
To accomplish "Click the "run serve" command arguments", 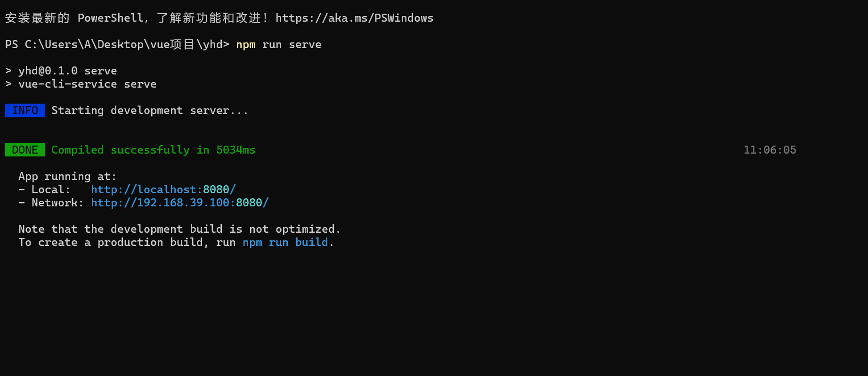I will [x=292, y=45].
